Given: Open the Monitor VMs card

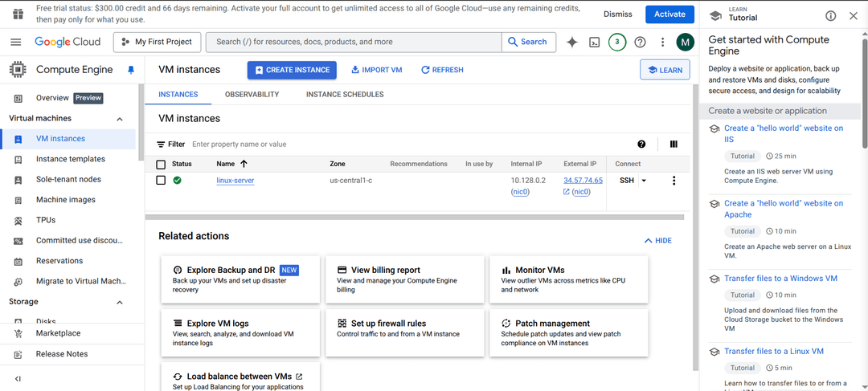Looking at the screenshot, I should (x=569, y=279).
